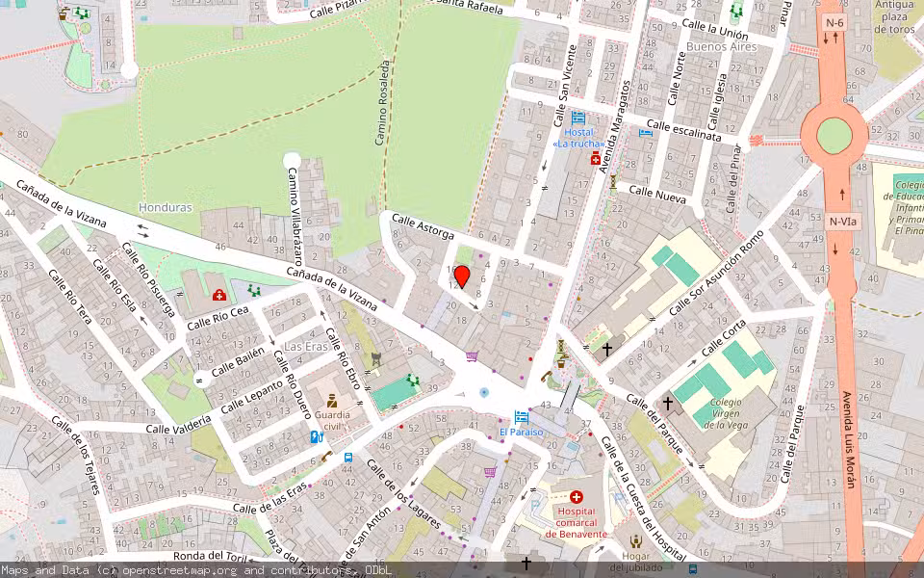The image size is (924, 578).
Task: Click the Guardia civil police icon
Action: pos(332,401)
